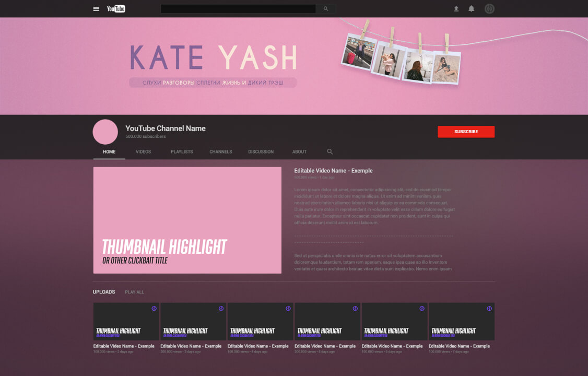Open the hamburger menu icon
588x376 pixels.
click(x=96, y=9)
